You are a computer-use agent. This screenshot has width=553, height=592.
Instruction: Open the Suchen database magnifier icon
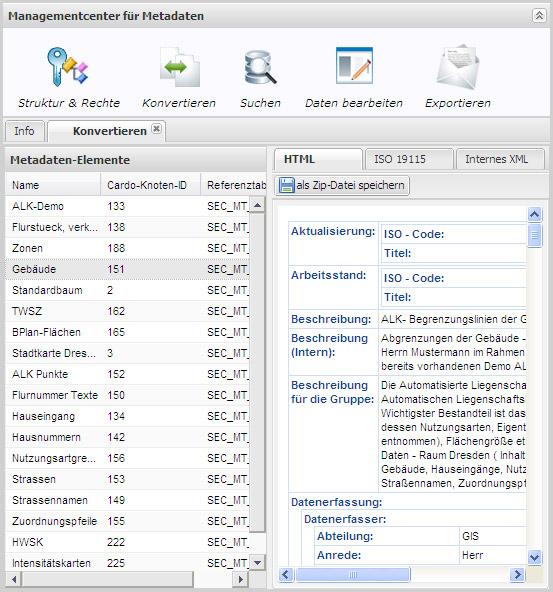260,67
